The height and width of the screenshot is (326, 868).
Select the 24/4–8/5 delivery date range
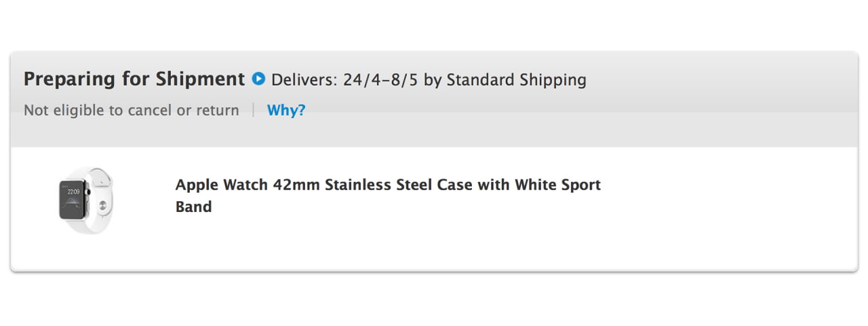[380, 79]
